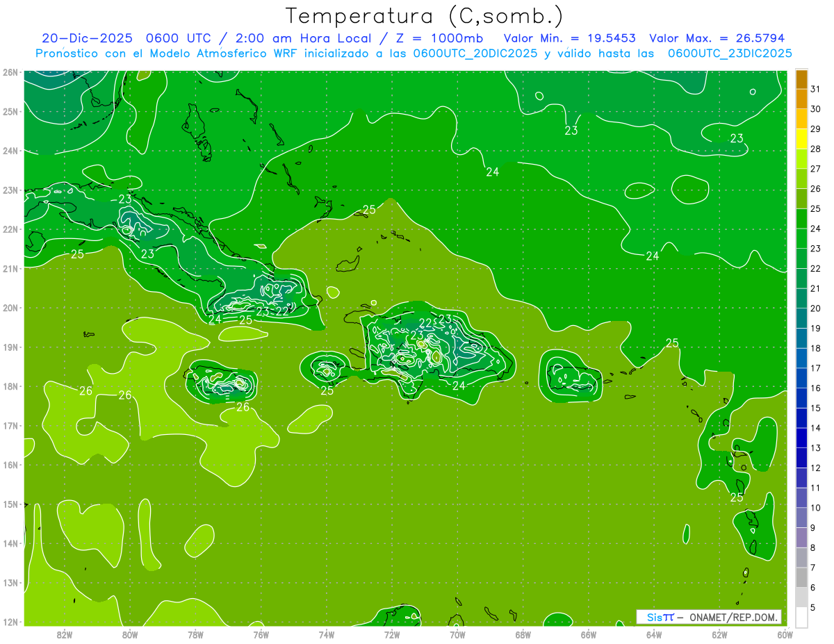Viewport: 834px width, 644px height.
Task: Pick the white swatch below scale label 5
Action: tap(801, 617)
